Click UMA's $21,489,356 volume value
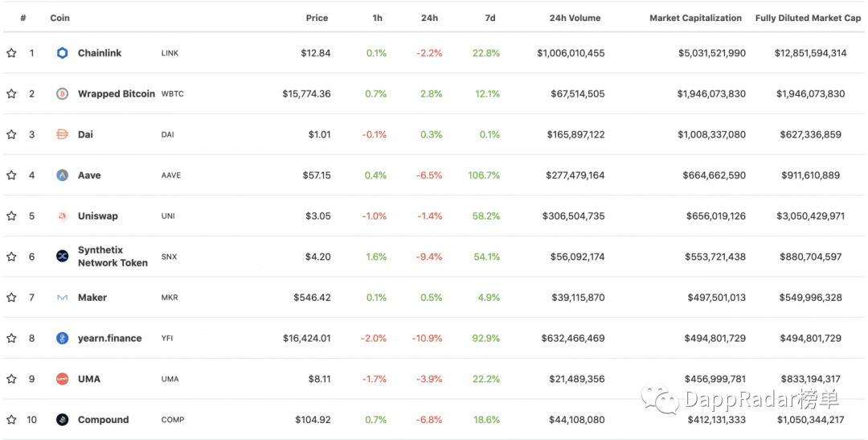The width and height of the screenshot is (868, 440). point(577,379)
